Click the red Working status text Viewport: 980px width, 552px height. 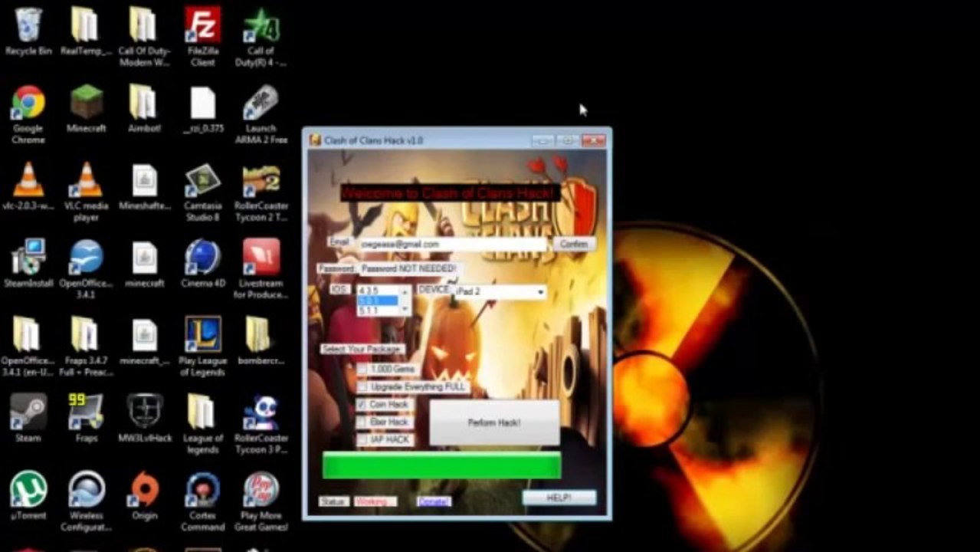coord(374,501)
